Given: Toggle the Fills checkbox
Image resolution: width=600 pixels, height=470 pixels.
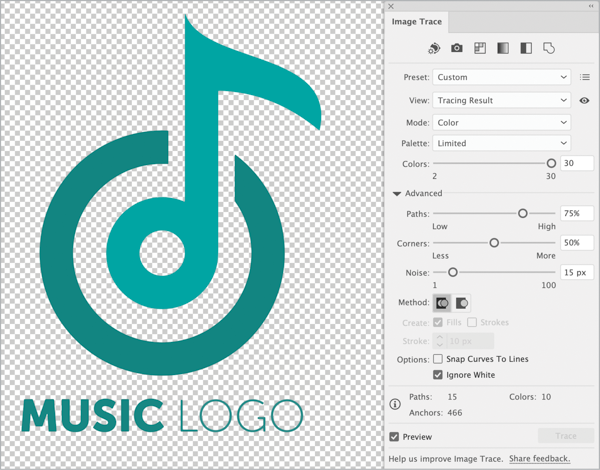Looking at the screenshot, I should click(x=438, y=322).
